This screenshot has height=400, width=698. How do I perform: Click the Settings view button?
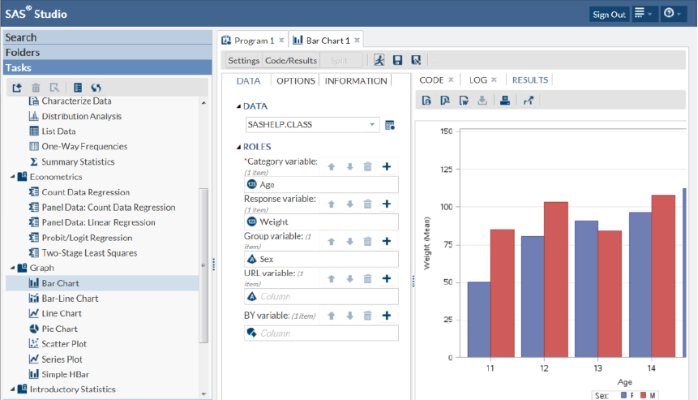[x=243, y=61]
